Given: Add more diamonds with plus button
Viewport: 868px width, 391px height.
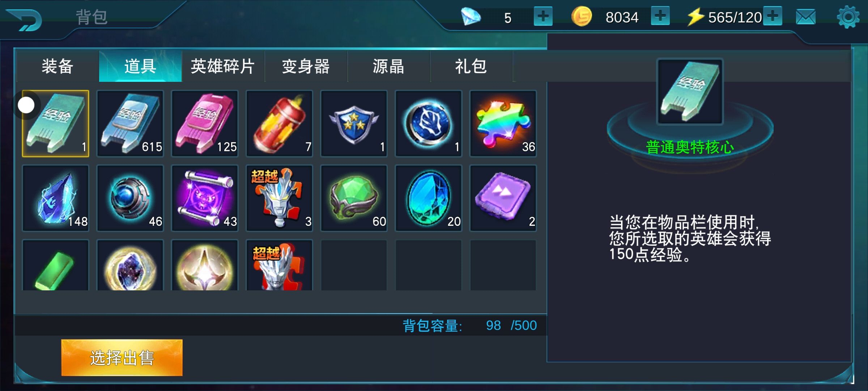Looking at the screenshot, I should pyautogui.click(x=543, y=16).
